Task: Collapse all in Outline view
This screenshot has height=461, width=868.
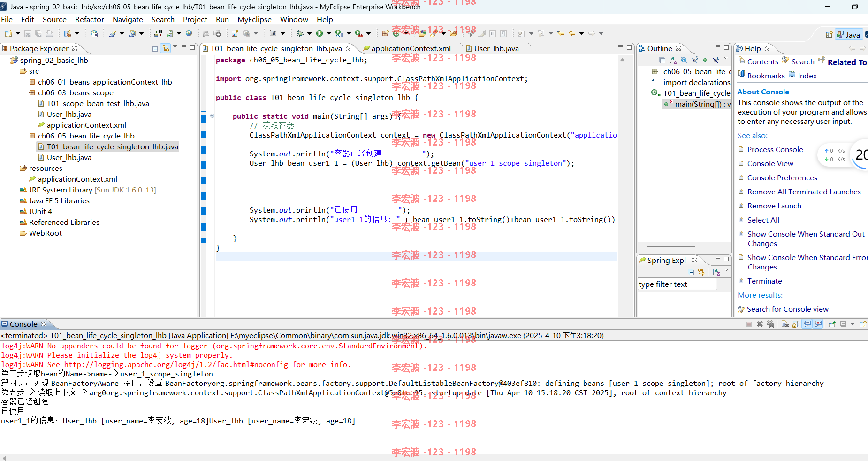Action: (x=662, y=60)
